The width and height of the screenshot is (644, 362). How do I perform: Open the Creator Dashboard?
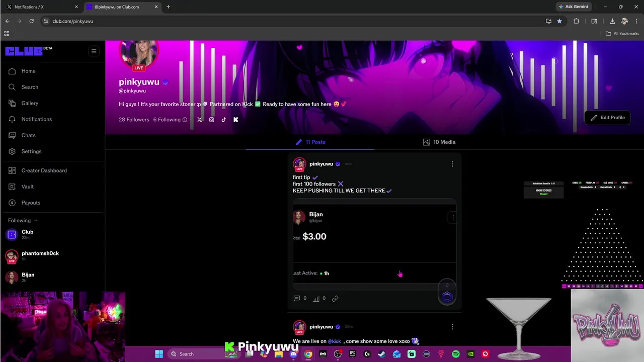[37, 170]
